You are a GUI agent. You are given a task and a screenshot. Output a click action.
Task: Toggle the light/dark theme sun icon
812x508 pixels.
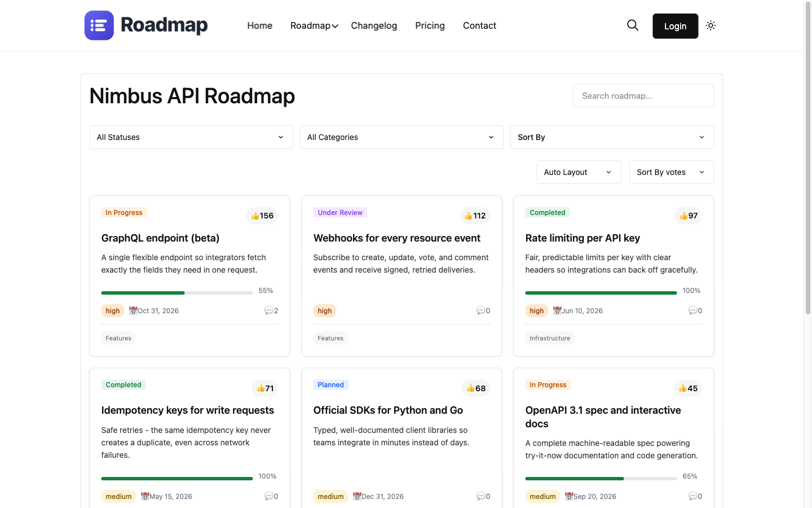coord(710,25)
